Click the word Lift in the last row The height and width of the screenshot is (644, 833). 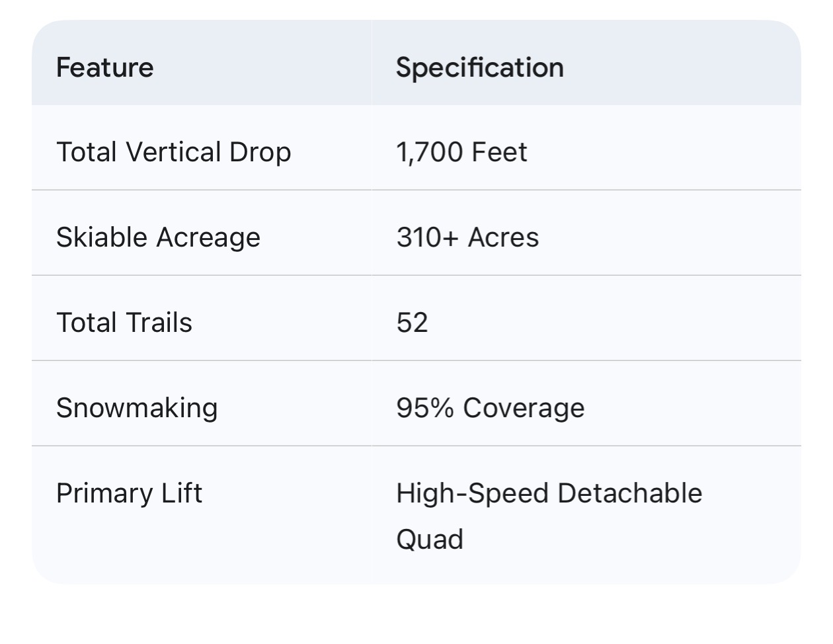click(181, 493)
